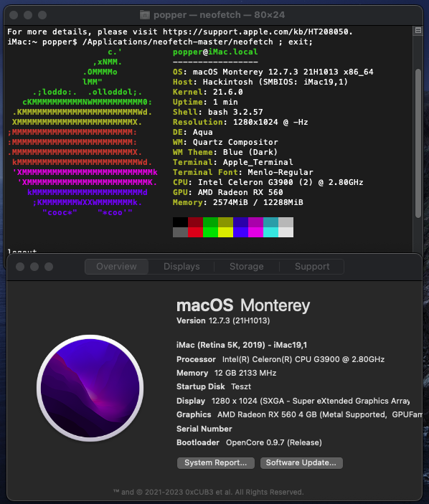Screen dimensions: 429x504
Task: Click the 'Memory: 2574MiB / 12288MiB' line
Action: click(238, 202)
